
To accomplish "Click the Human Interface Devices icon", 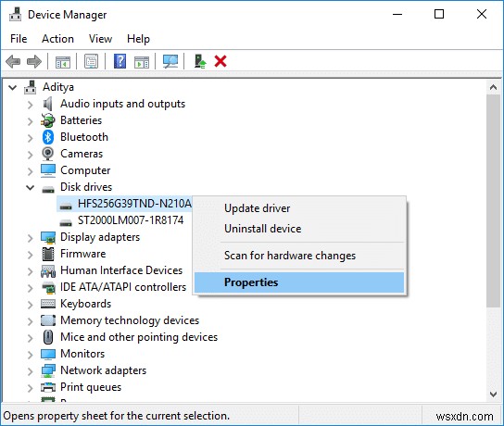I will point(48,270).
